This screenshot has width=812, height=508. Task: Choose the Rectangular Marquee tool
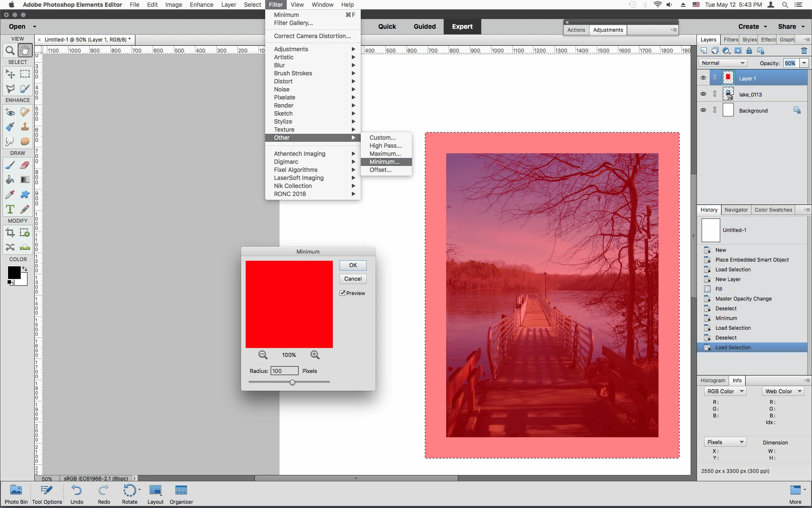(x=25, y=74)
